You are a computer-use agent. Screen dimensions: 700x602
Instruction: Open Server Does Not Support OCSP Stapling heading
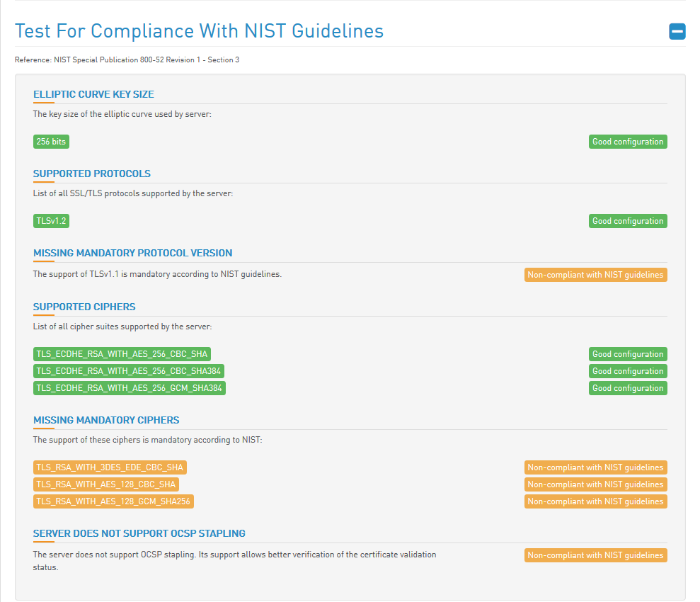[x=139, y=534]
